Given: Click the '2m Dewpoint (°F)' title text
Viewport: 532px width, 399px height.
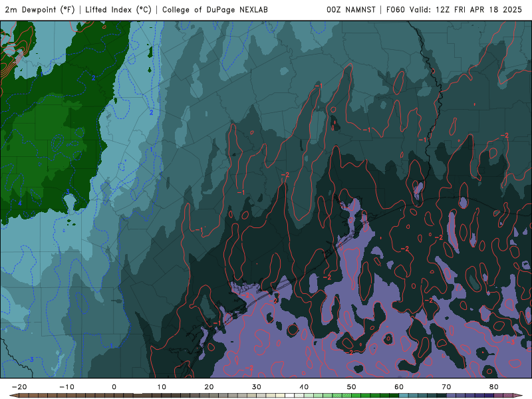Looking at the screenshot, I should pyautogui.click(x=40, y=10).
